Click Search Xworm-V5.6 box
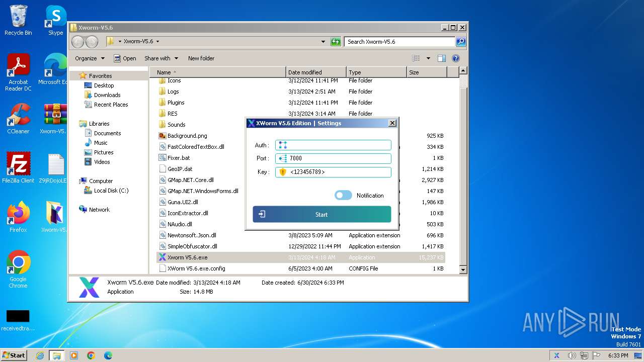 coord(400,42)
